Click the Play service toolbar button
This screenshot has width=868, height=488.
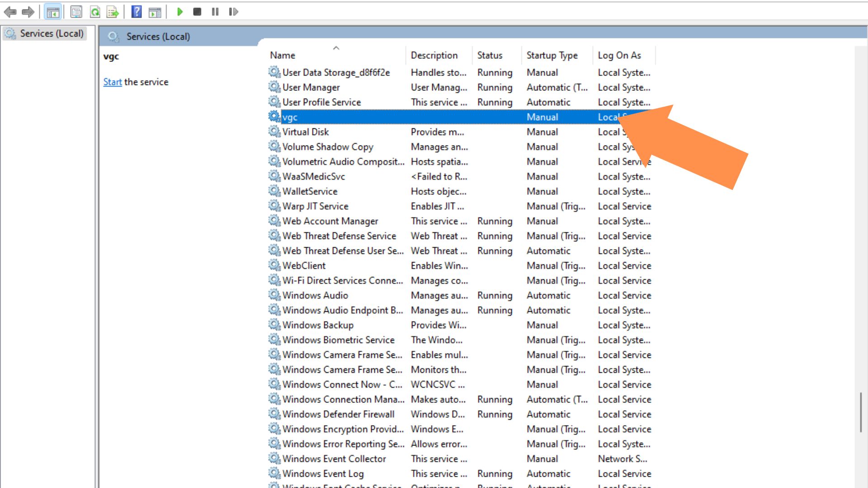coord(179,11)
